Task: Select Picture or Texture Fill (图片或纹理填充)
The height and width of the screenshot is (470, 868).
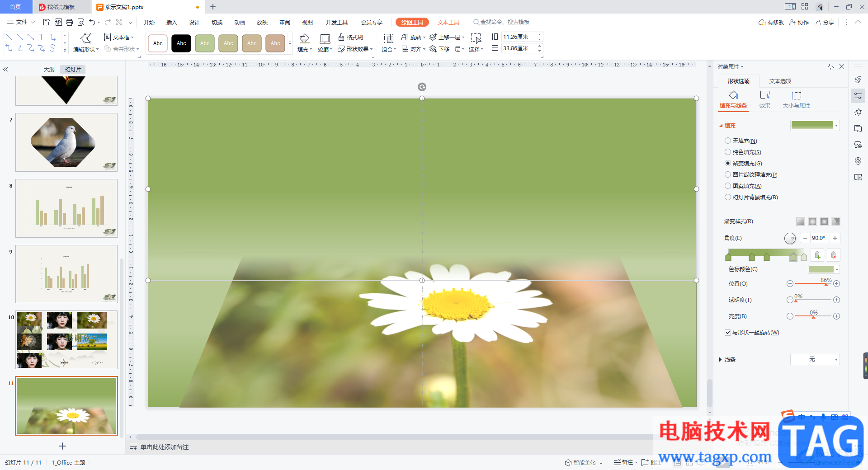Action: coord(728,174)
